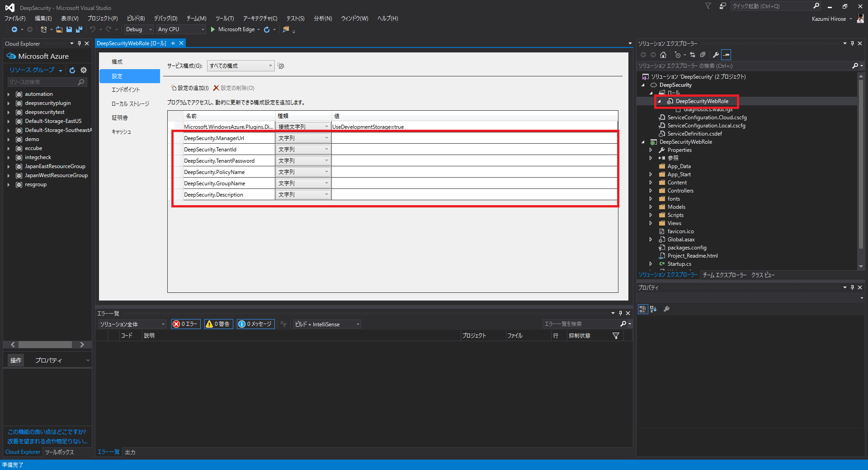Click Solution Explorer search magnifier icon

point(855,66)
